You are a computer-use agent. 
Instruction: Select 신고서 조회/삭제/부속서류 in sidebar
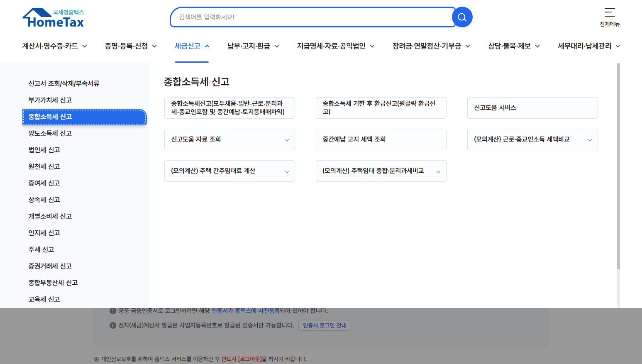[64, 83]
